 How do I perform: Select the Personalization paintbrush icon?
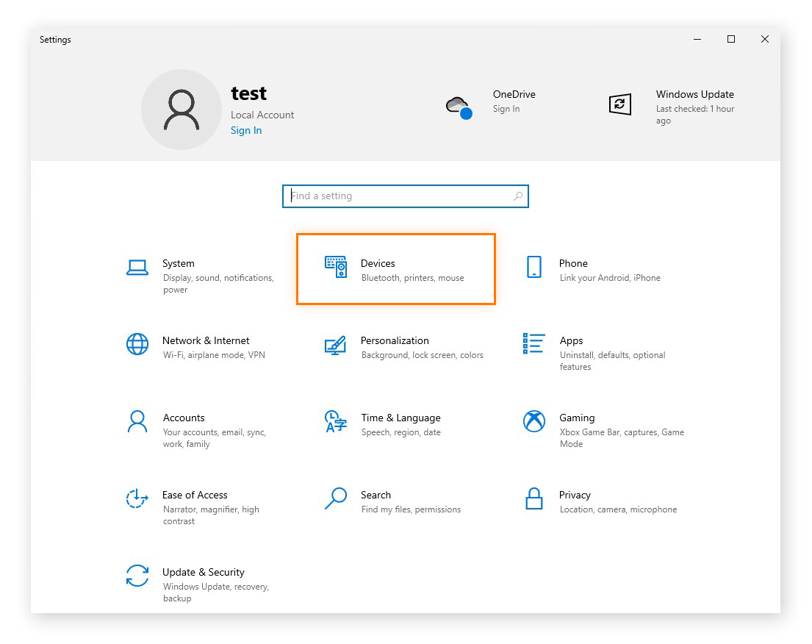tap(336, 345)
